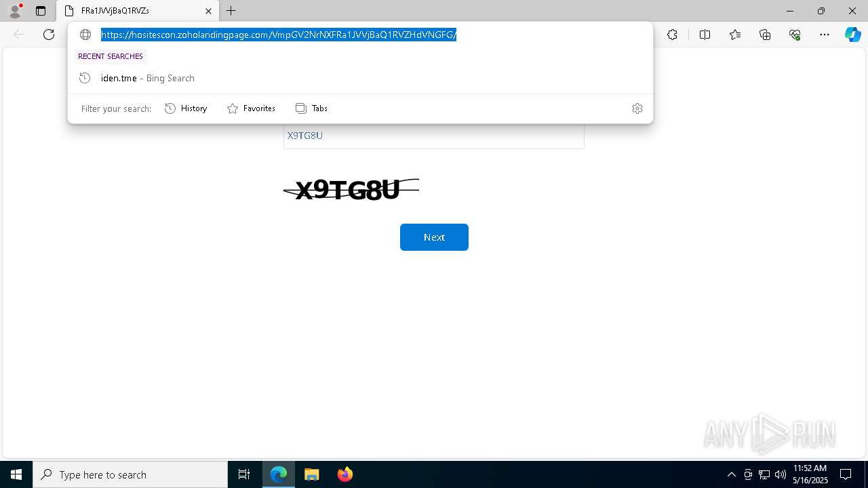Click the network status tray icon
Screen dimensions: 868x488
(x=764, y=474)
